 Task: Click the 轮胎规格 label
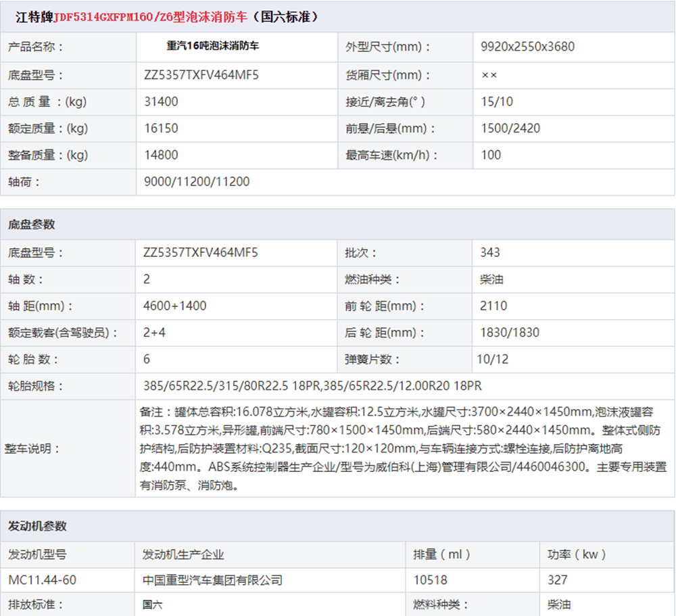pos(35,385)
